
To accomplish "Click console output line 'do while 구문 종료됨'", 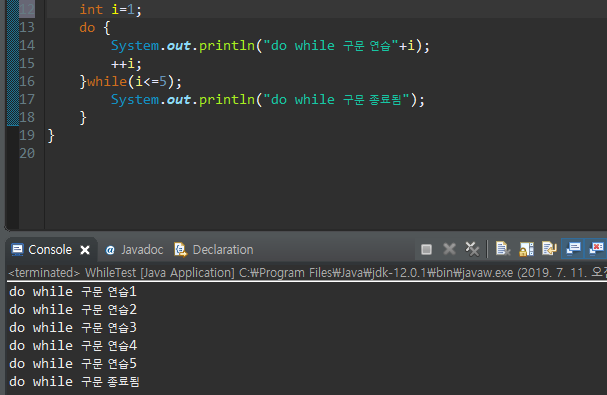I will (x=74, y=382).
